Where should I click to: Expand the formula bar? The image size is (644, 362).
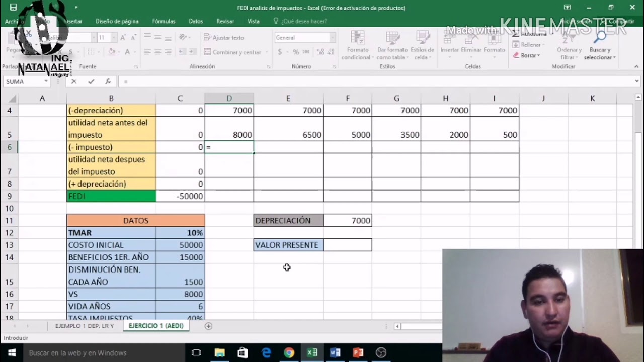[637, 81]
